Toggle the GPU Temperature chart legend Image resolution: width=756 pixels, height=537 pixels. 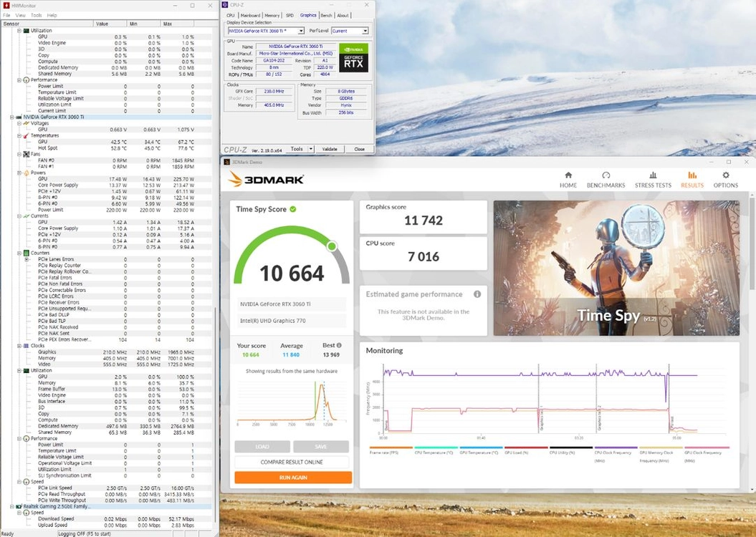[x=481, y=450]
